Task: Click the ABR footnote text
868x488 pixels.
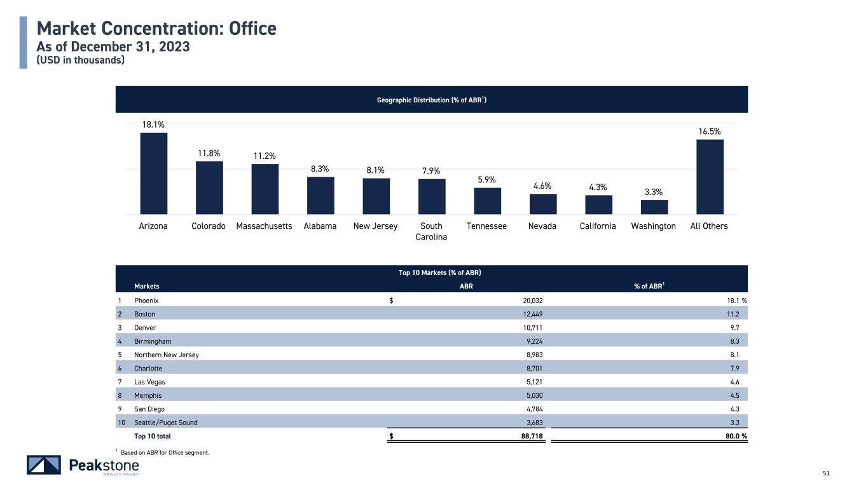Action: coord(169,452)
